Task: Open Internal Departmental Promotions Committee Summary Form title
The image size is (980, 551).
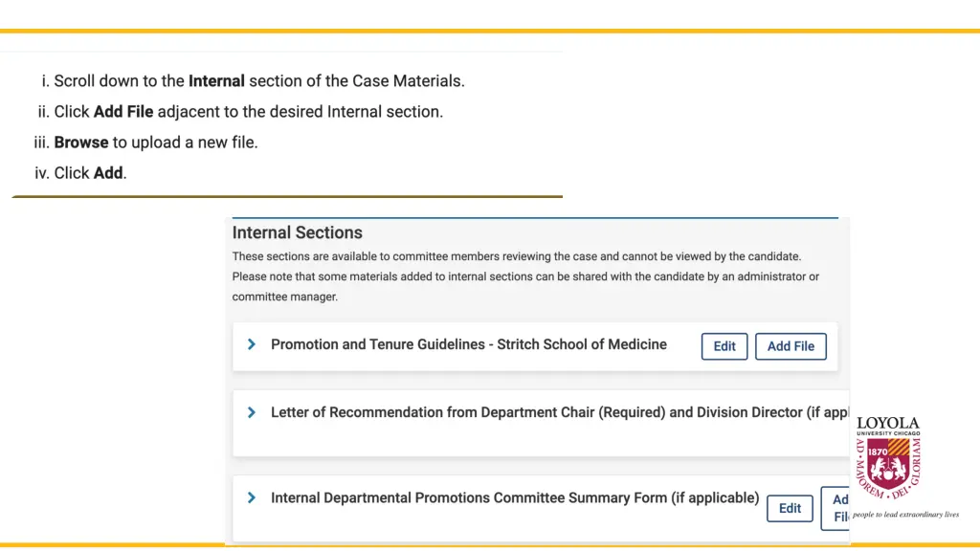Action: click(514, 497)
